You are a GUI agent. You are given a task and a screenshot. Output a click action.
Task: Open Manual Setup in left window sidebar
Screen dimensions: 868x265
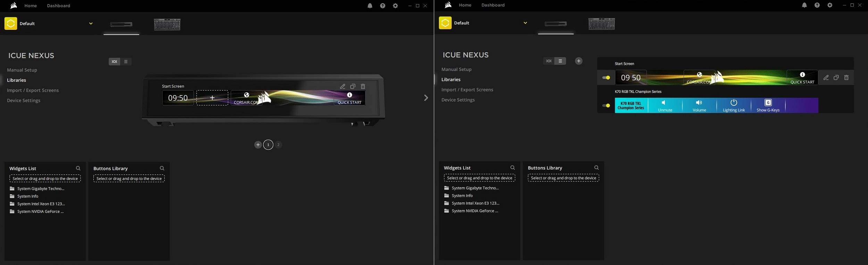22,70
